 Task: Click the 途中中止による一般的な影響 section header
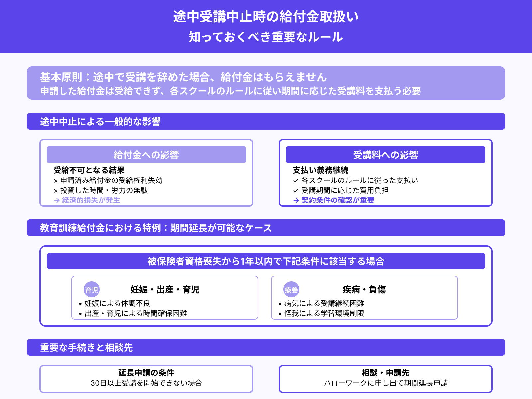click(266, 121)
